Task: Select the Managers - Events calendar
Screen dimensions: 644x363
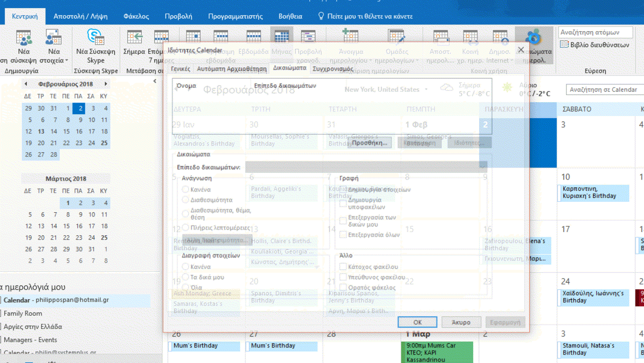Action: [x=30, y=340]
